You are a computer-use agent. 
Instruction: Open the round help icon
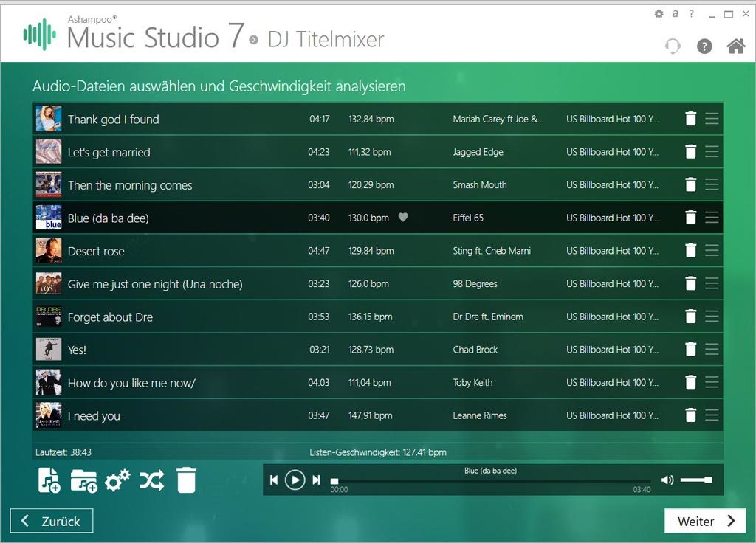click(704, 46)
